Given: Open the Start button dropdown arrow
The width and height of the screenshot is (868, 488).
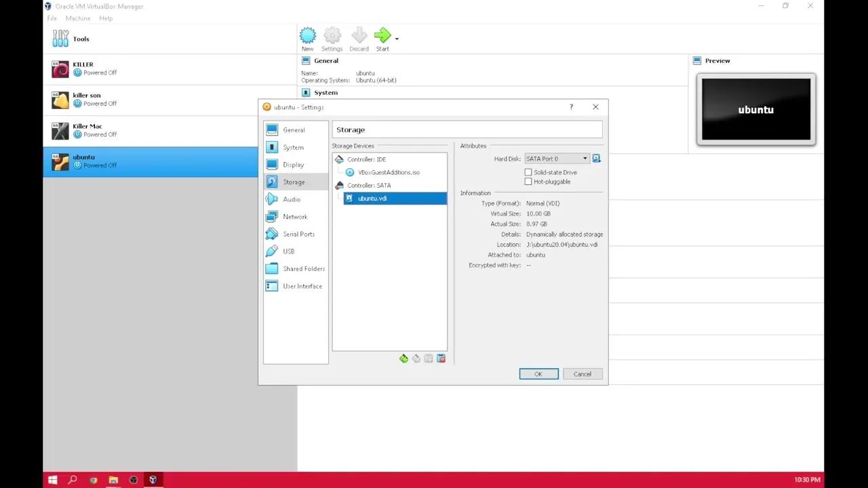Looking at the screenshot, I should 395,39.
